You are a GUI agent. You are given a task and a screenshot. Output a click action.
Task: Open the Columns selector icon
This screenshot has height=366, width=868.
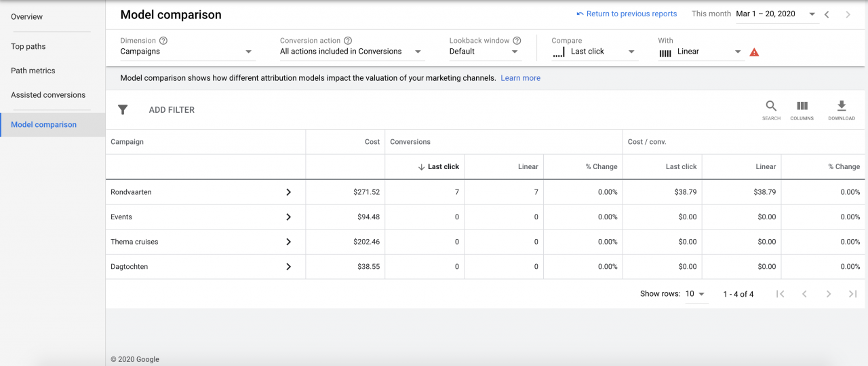coord(802,107)
